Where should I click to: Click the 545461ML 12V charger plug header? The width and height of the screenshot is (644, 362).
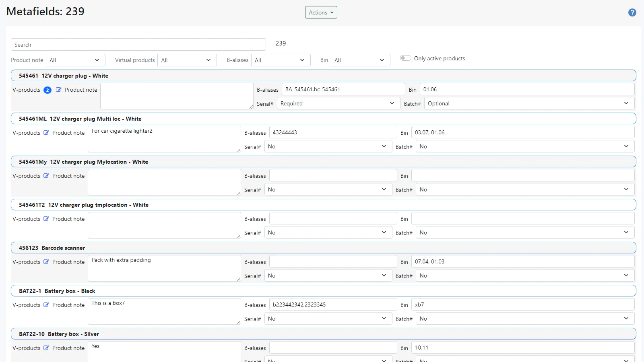click(323, 119)
